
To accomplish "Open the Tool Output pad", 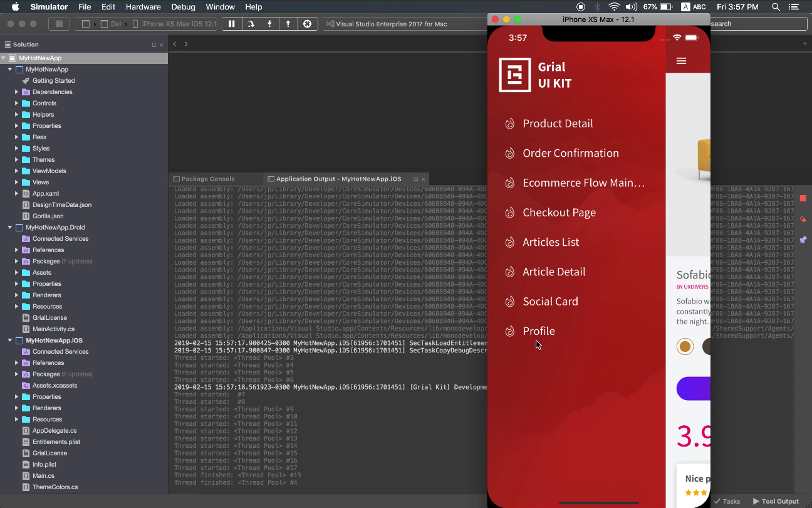I will pyautogui.click(x=776, y=501).
